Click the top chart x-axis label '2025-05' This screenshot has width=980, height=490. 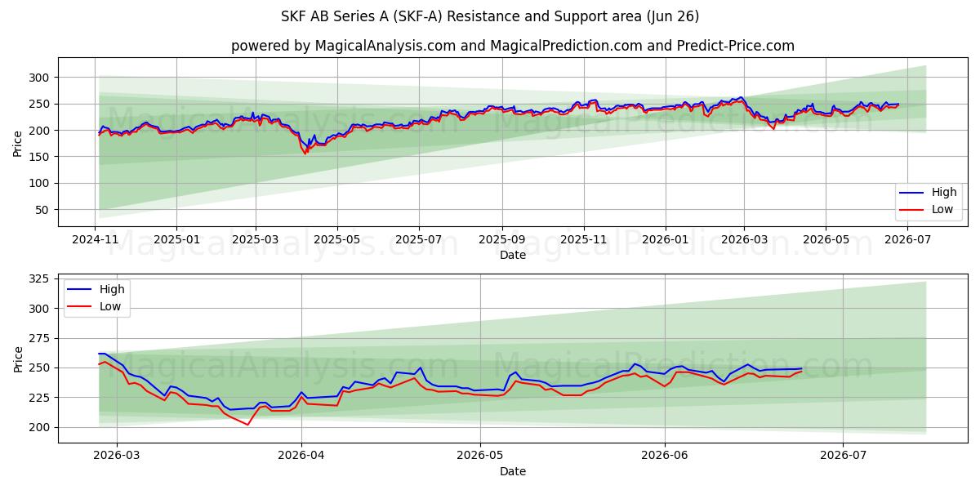[x=336, y=239]
